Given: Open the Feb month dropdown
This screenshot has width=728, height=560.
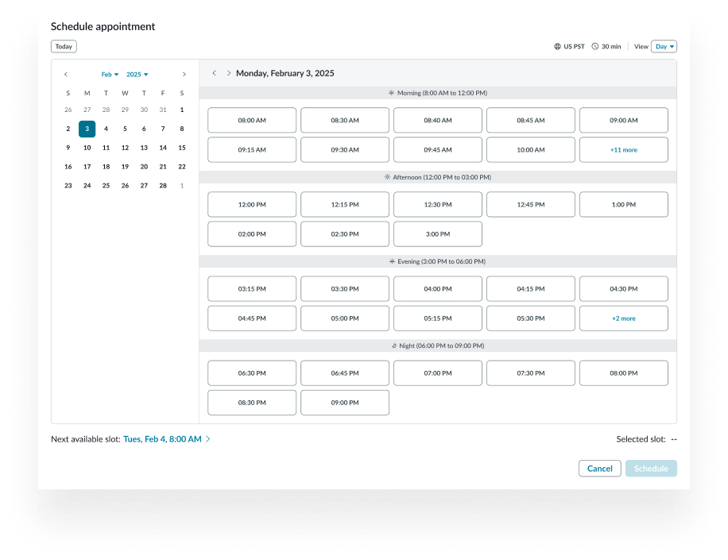Looking at the screenshot, I should click(x=109, y=74).
